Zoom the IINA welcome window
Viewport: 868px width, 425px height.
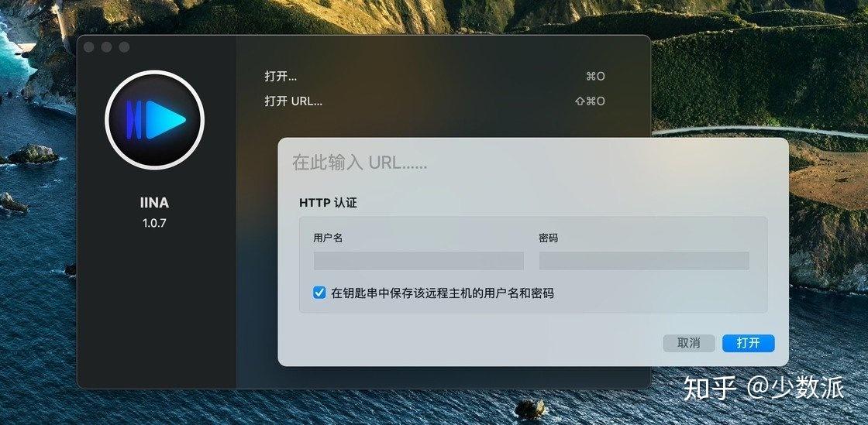[124, 47]
